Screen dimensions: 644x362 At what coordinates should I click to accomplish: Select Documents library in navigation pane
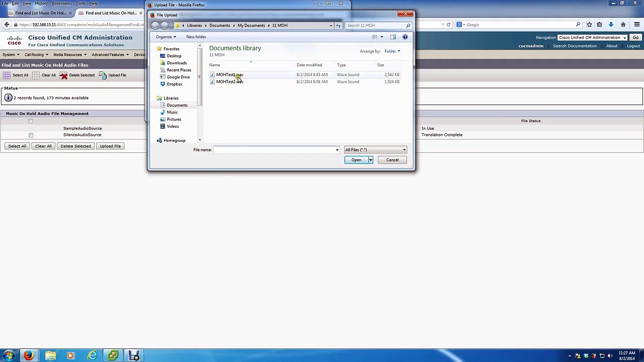tap(177, 105)
